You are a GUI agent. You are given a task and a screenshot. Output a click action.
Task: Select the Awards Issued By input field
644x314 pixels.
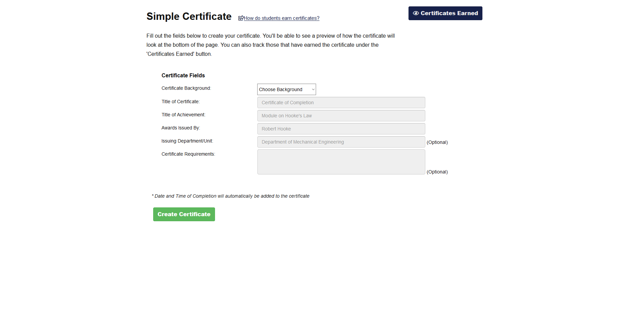coord(341,129)
